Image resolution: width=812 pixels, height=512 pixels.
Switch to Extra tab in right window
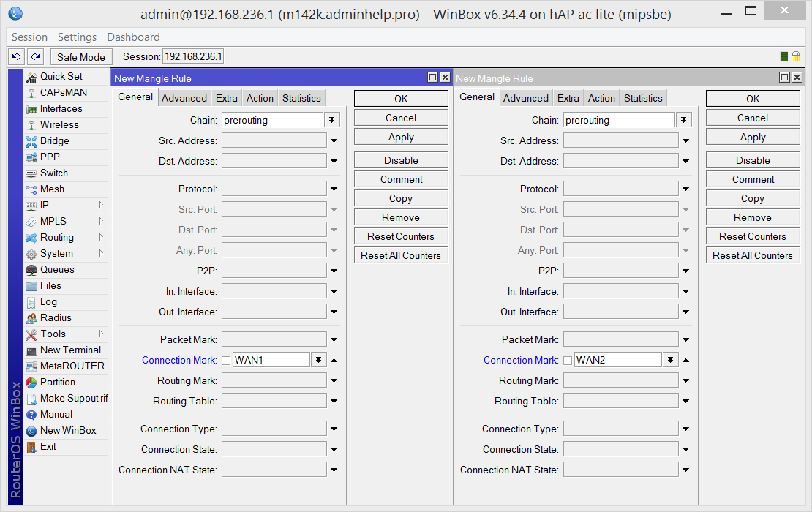[568, 98]
